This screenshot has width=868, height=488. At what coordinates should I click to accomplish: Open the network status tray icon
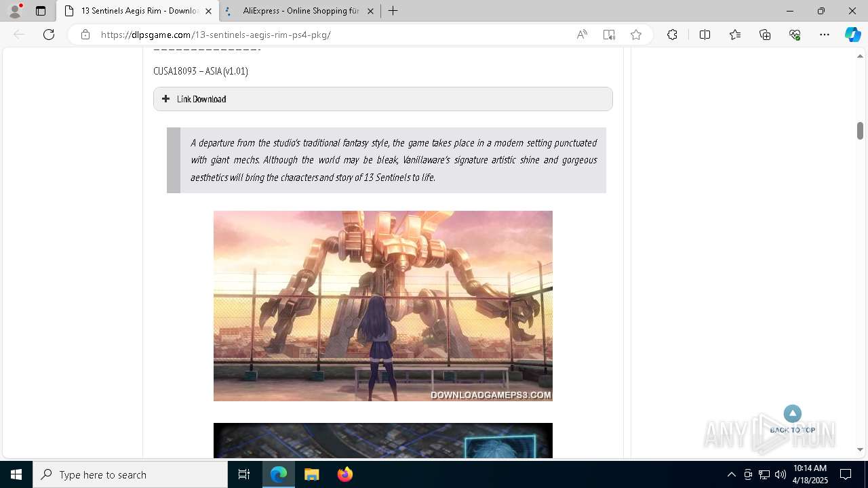click(764, 474)
